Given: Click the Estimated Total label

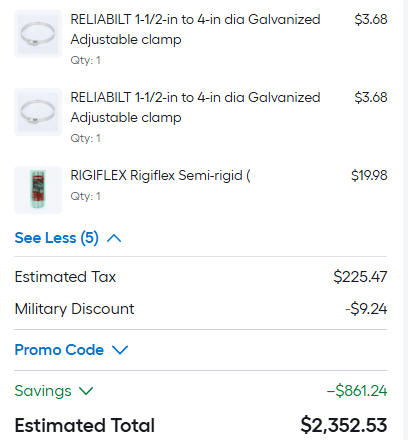Looking at the screenshot, I should coord(85,425).
